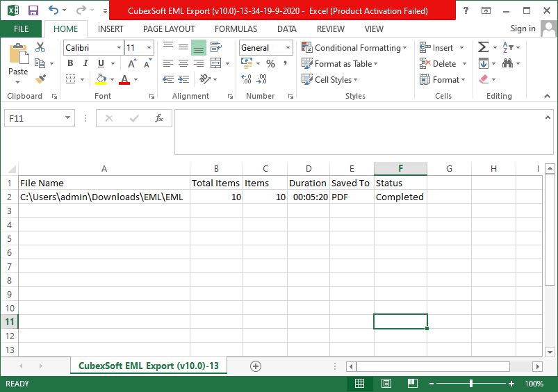This screenshot has height=392, width=558.
Task: Select the Format Painter brush
Action: [40, 79]
